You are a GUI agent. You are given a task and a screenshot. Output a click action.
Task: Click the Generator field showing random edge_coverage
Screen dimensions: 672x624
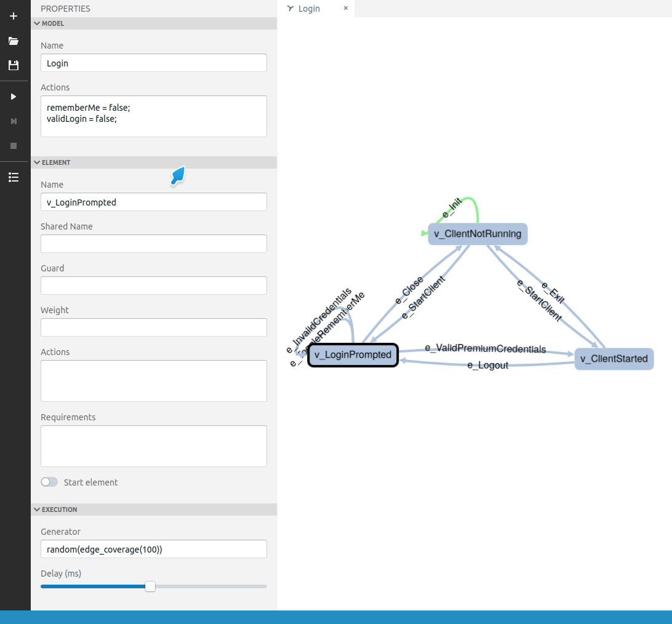tap(153, 549)
